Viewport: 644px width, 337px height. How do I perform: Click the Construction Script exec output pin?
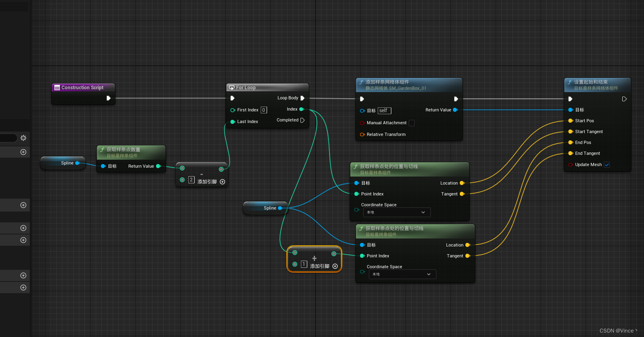pyautogui.click(x=108, y=98)
